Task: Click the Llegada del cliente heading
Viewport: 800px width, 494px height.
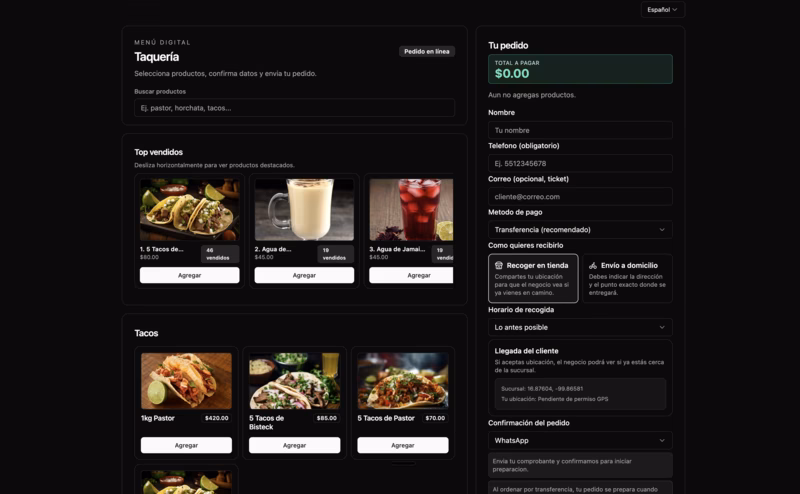Action: pyautogui.click(x=526, y=351)
